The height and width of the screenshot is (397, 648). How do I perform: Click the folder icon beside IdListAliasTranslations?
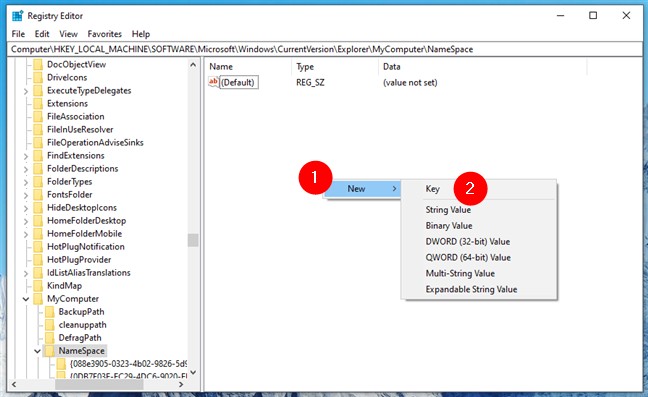(x=38, y=273)
